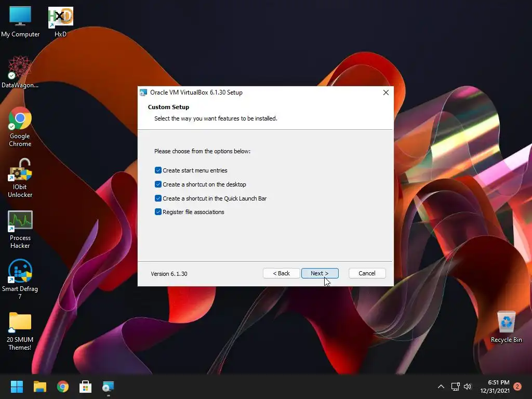Open the network status tray icon
This screenshot has height=399, width=532.
click(x=455, y=387)
